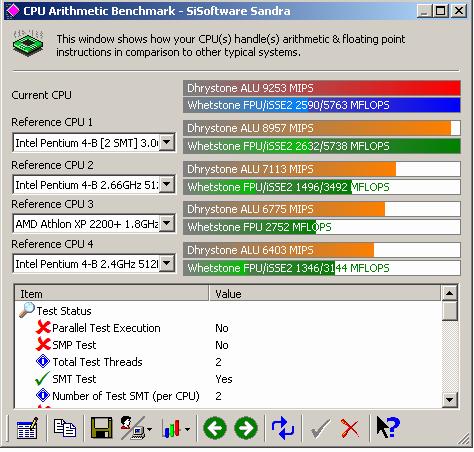Click green check icon beside SMT Test
Viewport: 474px width, 452px height.
pos(42,378)
